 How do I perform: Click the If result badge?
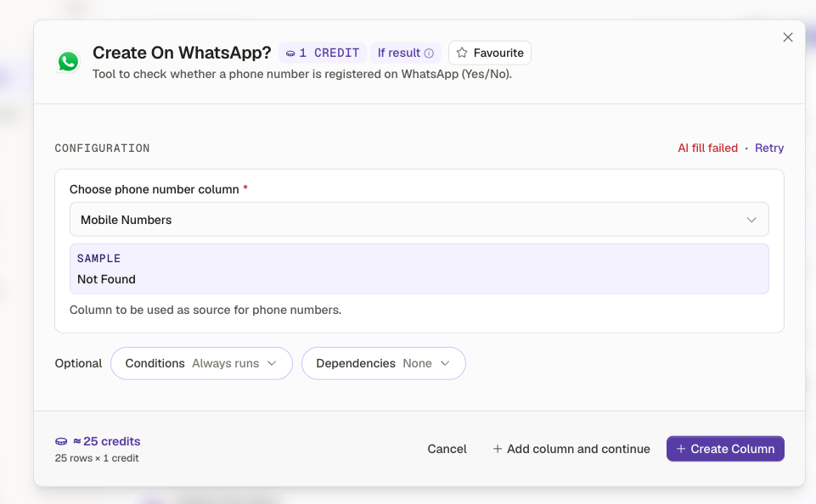pos(405,53)
